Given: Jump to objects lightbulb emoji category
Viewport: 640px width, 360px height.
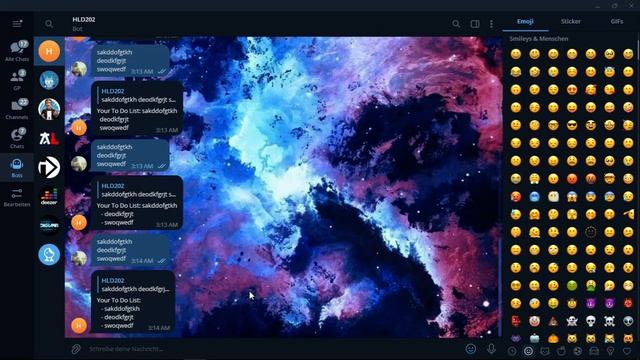Looking at the screenshot, I should (x=611, y=351).
